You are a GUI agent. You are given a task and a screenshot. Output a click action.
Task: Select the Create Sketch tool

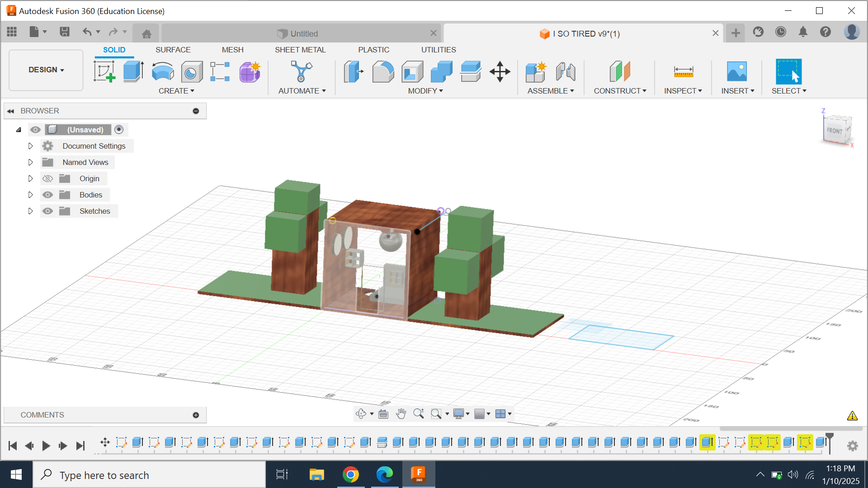(104, 71)
